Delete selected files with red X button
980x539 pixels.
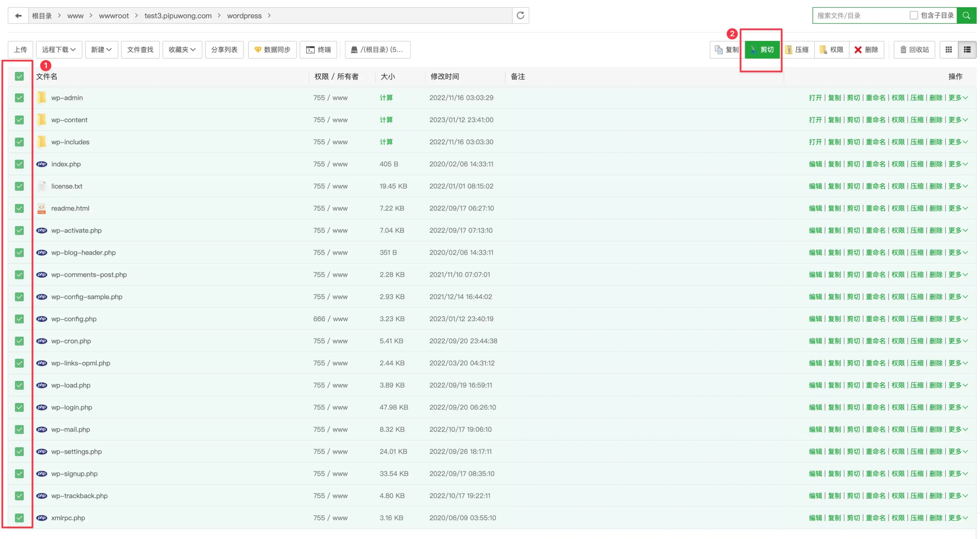pos(866,50)
